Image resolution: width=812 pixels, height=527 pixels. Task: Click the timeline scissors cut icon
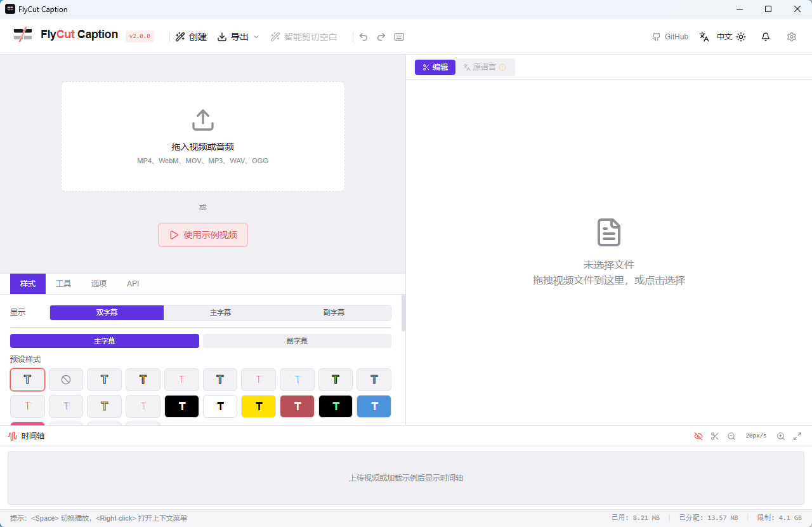coord(715,436)
